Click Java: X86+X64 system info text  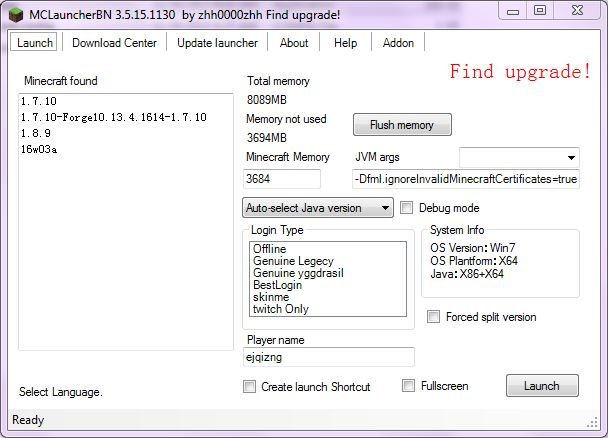467,274
